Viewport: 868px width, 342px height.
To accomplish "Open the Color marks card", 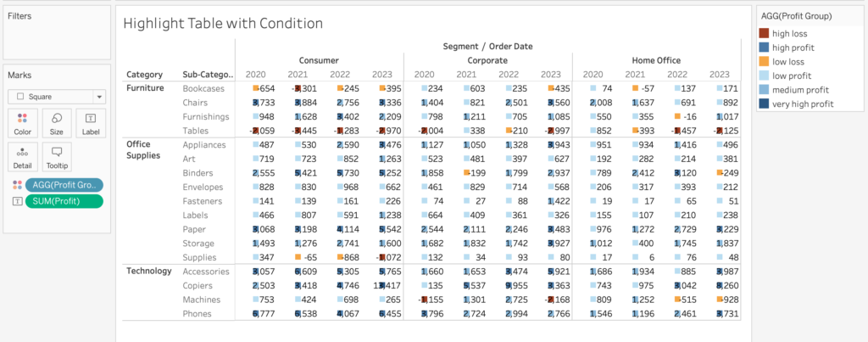I will (23, 123).
